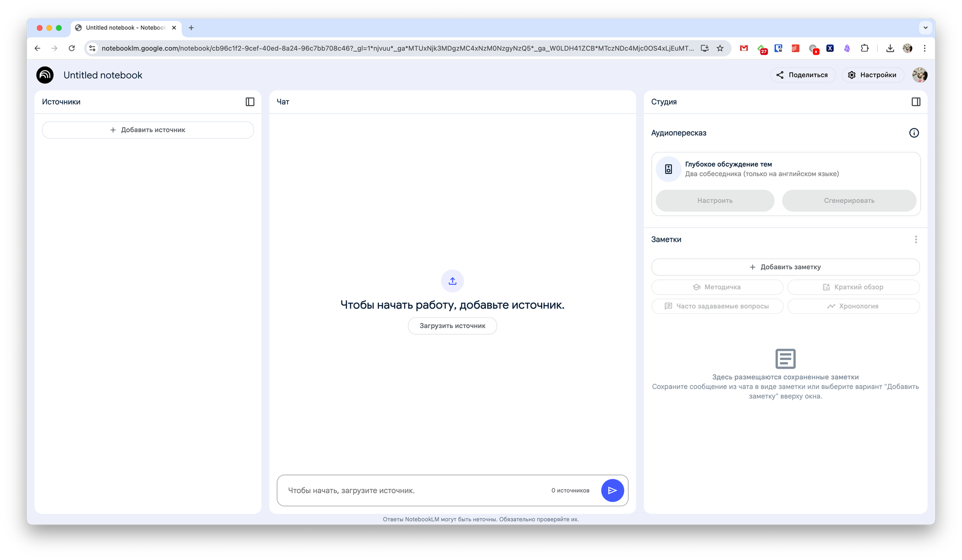Open the Поделиться share dialog
This screenshot has height=560, width=962.
click(x=802, y=75)
